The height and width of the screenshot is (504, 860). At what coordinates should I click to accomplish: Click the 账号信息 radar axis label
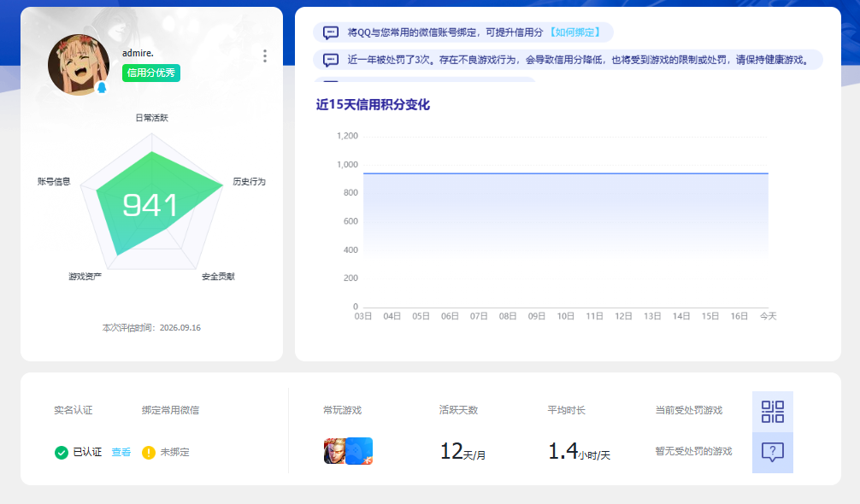click(x=54, y=181)
